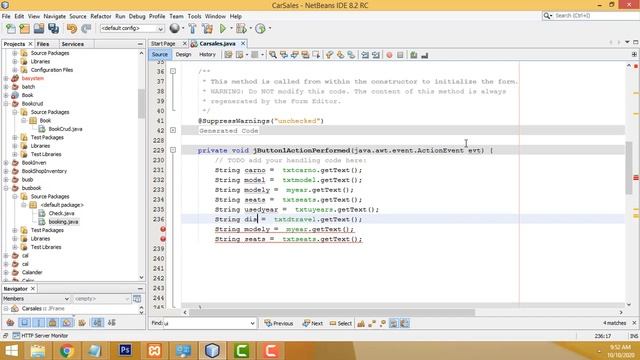Expand the Generated Code fold at line 42
This screenshot has width=640, height=360.
[173, 131]
